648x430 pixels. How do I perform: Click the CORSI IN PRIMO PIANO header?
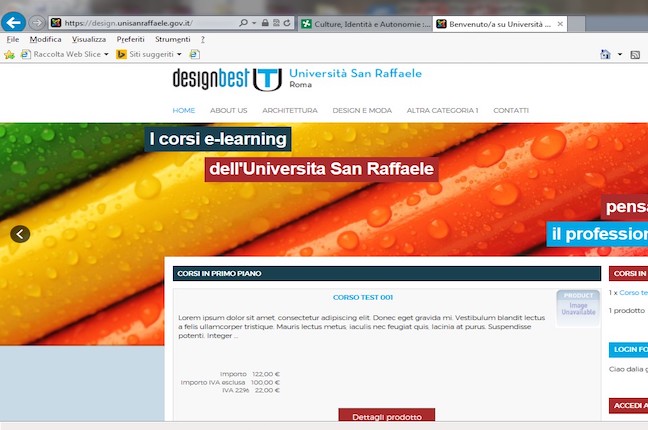click(387, 274)
